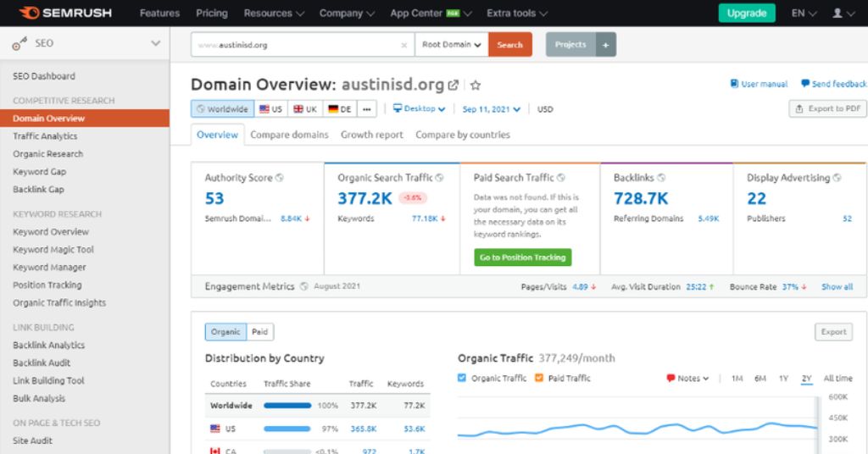The height and width of the screenshot is (454, 868).
Task: Toggle the Organic Traffic checkbox
Action: pos(462,379)
